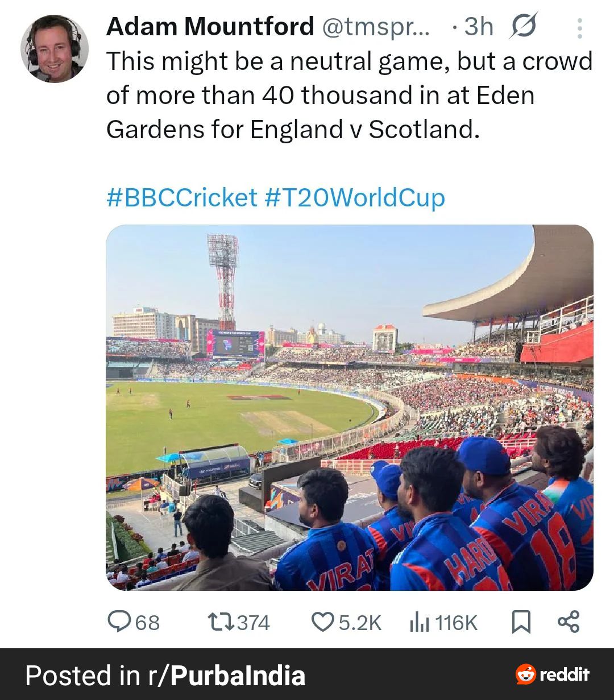Click the Reddit Snoo mascot icon
The image size is (614, 700).
[x=526, y=674]
